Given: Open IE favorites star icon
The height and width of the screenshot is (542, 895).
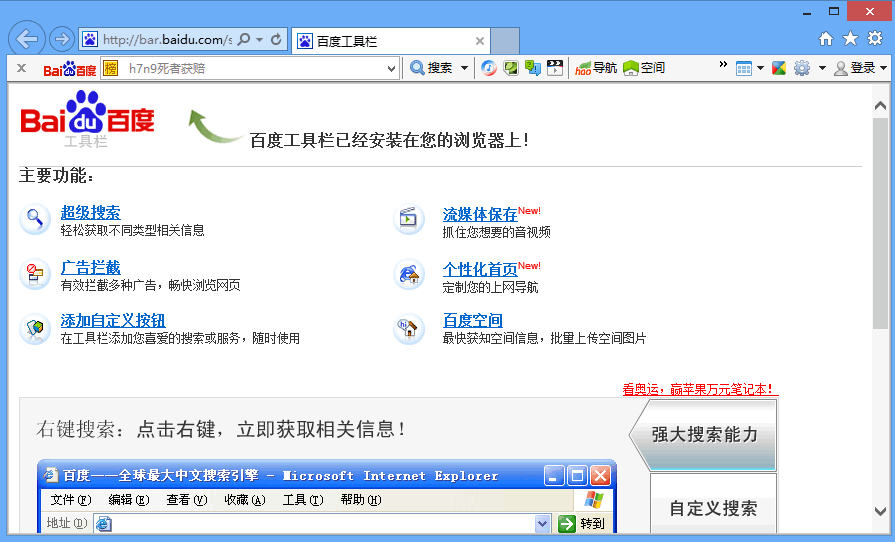Looking at the screenshot, I should click(x=850, y=38).
